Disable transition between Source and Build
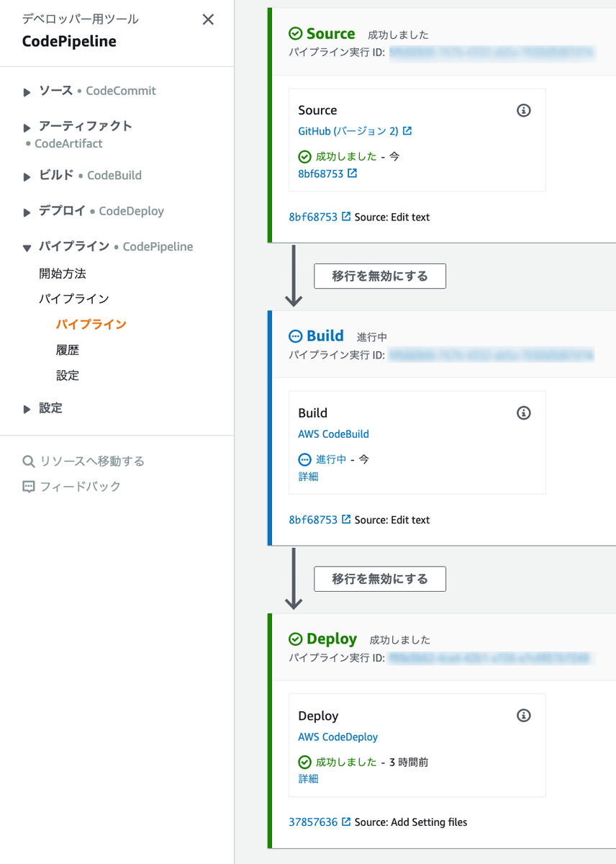The image size is (616, 864). pyautogui.click(x=379, y=276)
